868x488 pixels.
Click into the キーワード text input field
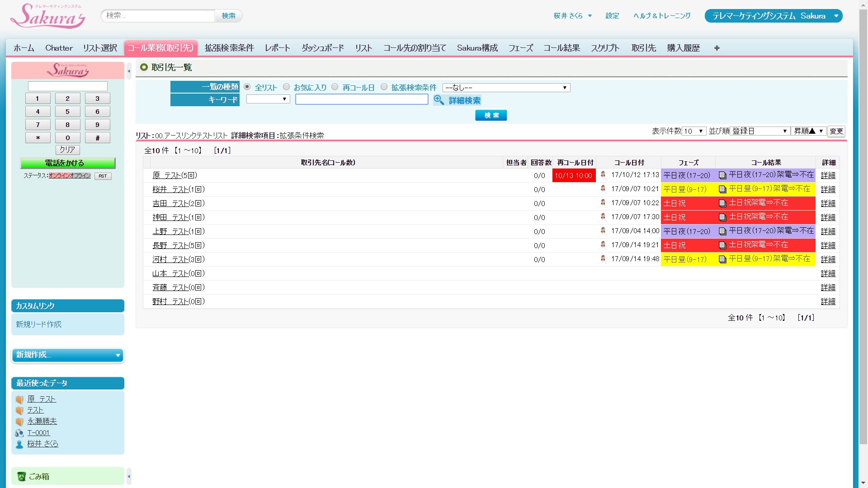coord(362,99)
